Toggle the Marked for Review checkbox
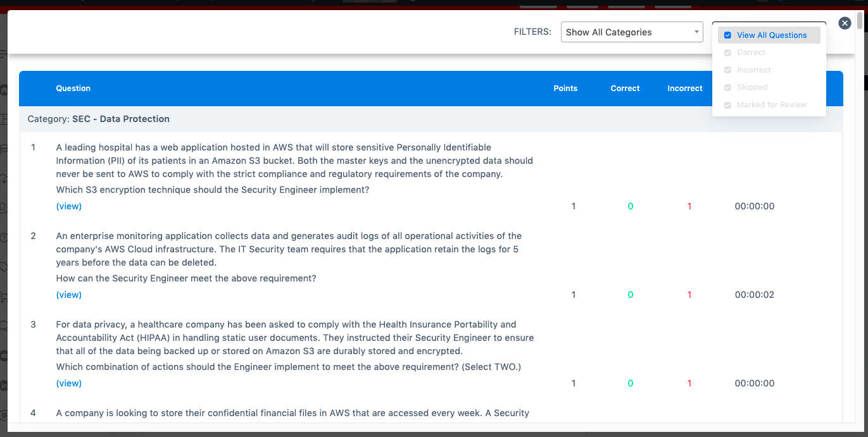The image size is (868, 437). tap(727, 105)
